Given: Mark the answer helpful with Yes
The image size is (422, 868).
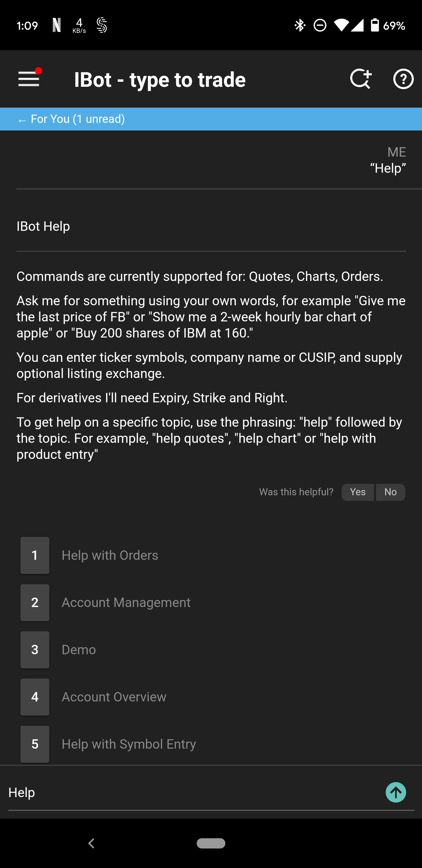Looking at the screenshot, I should pos(357,492).
